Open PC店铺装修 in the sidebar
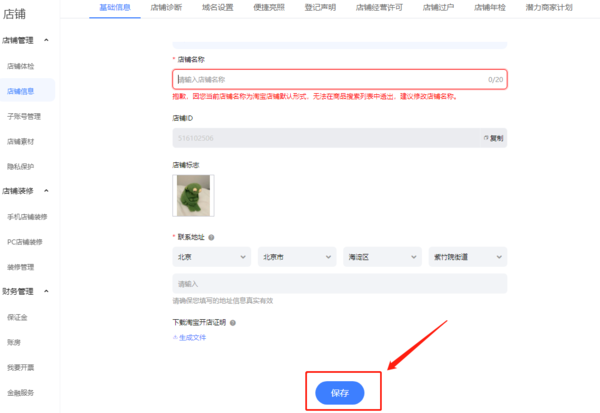 tap(25, 242)
